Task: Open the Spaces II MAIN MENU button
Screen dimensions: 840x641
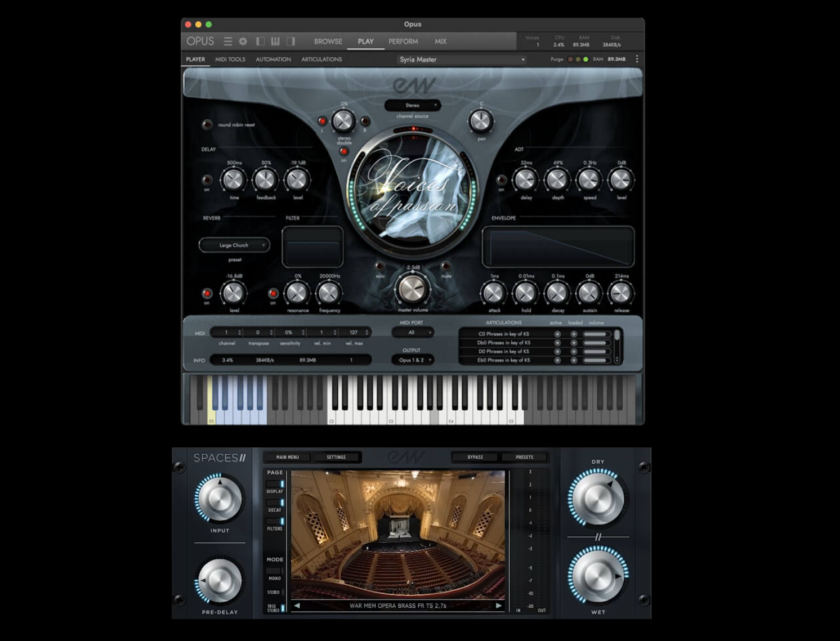Action: [x=287, y=457]
